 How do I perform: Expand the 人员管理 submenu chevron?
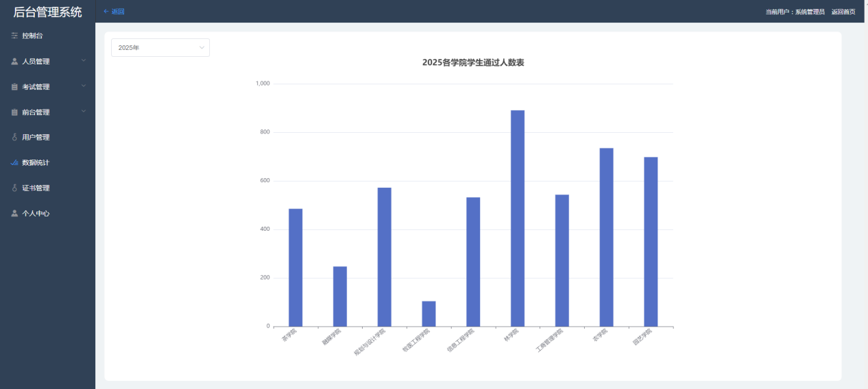click(84, 61)
